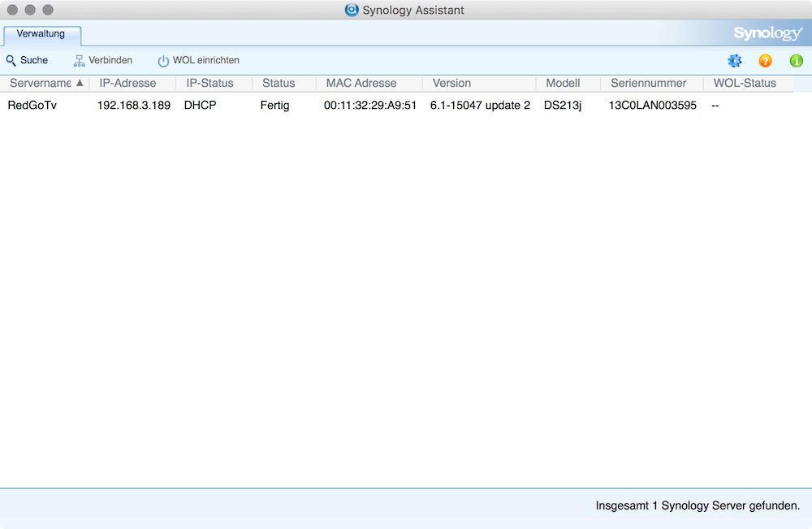Open help with the orange question mark icon
The width and height of the screenshot is (812, 529).
[x=765, y=61]
